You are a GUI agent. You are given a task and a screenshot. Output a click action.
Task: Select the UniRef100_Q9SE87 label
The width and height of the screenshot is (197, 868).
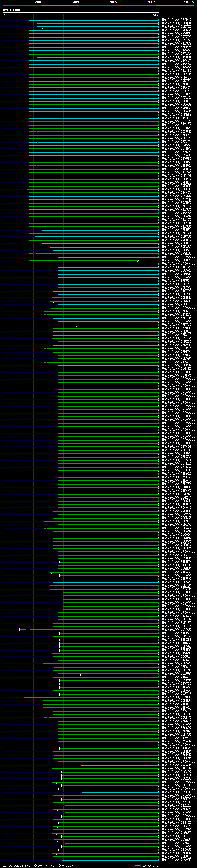pos(176,792)
